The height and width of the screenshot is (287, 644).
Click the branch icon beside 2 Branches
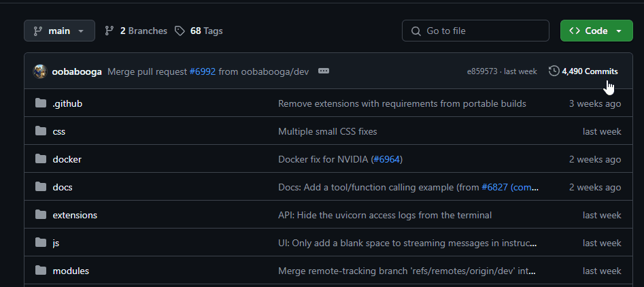(x=109, y=31)
